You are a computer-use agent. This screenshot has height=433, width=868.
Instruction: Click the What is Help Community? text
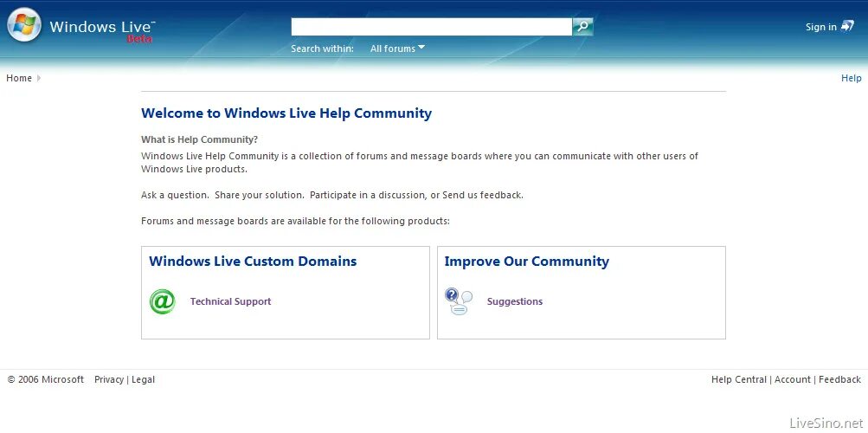pos(199,139)
